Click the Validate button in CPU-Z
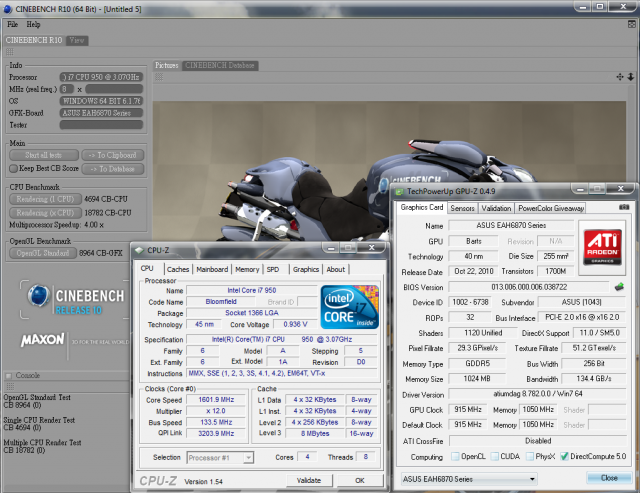 309,480
